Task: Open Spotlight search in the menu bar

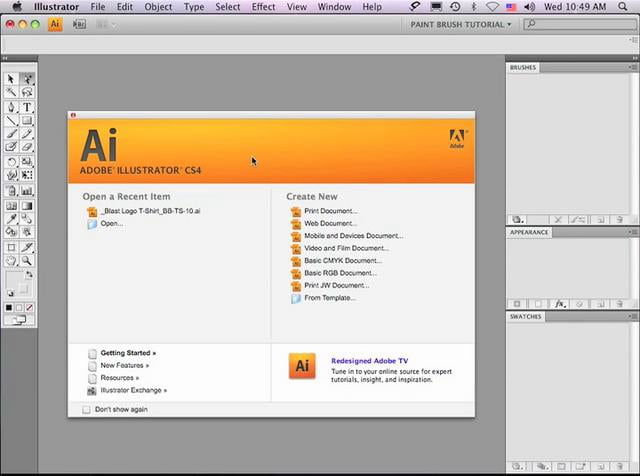Action: click(x=622, y=7)
